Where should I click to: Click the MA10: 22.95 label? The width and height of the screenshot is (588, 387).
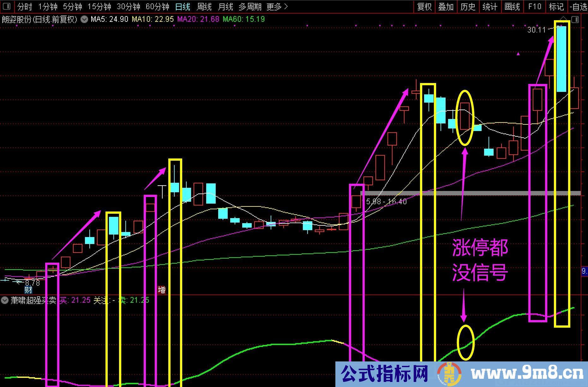[153, 19]
